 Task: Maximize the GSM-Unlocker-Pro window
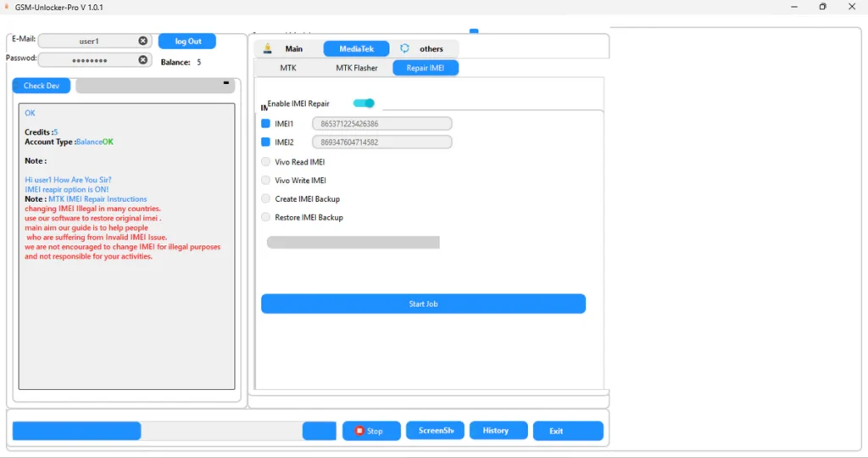(822, 7)
